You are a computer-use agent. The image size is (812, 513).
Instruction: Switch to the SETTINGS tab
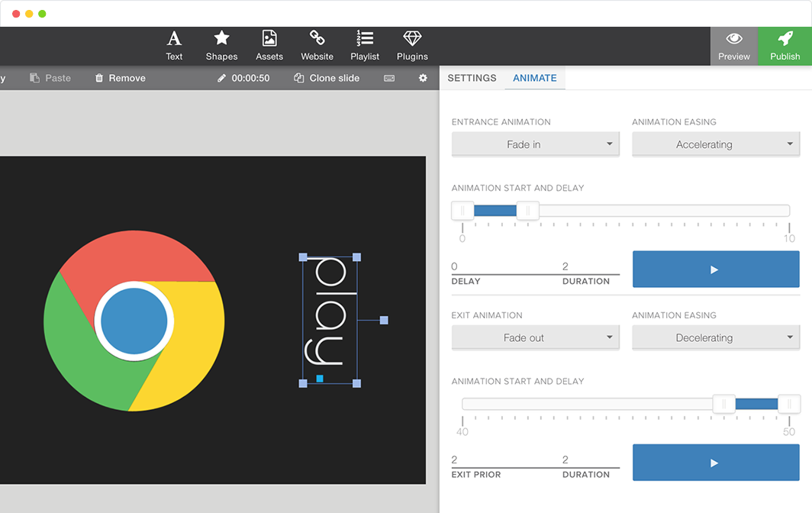point(472,78)
